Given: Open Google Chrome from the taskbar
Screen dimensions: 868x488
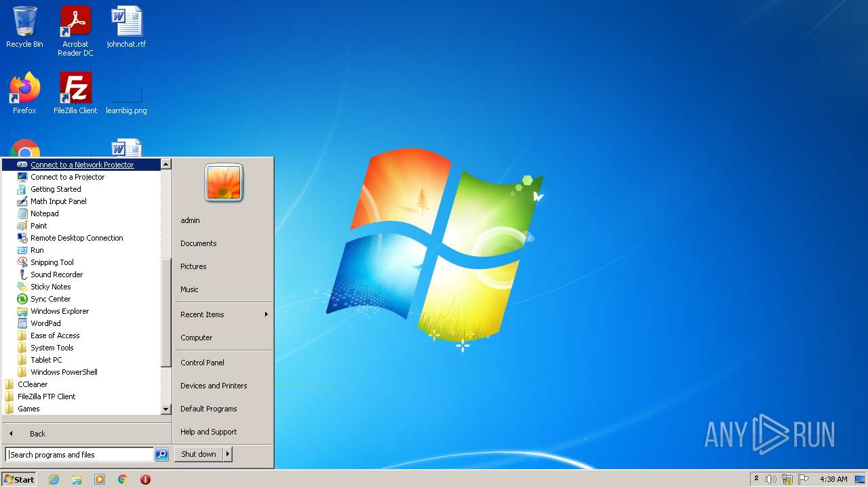Looking at the screenshot, I should click(x=123, y=479).
